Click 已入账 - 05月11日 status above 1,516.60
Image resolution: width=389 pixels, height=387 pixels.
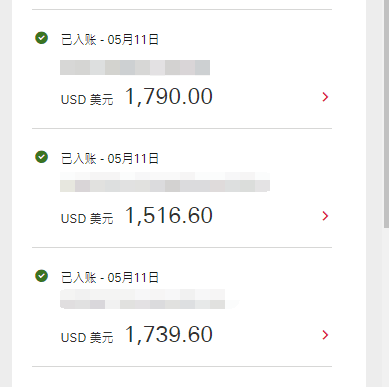[110, 159]
